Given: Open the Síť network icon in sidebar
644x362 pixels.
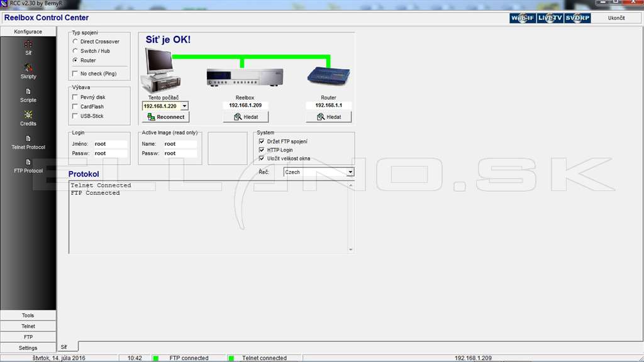Looking at the screenshot, I should click(28, 45).
